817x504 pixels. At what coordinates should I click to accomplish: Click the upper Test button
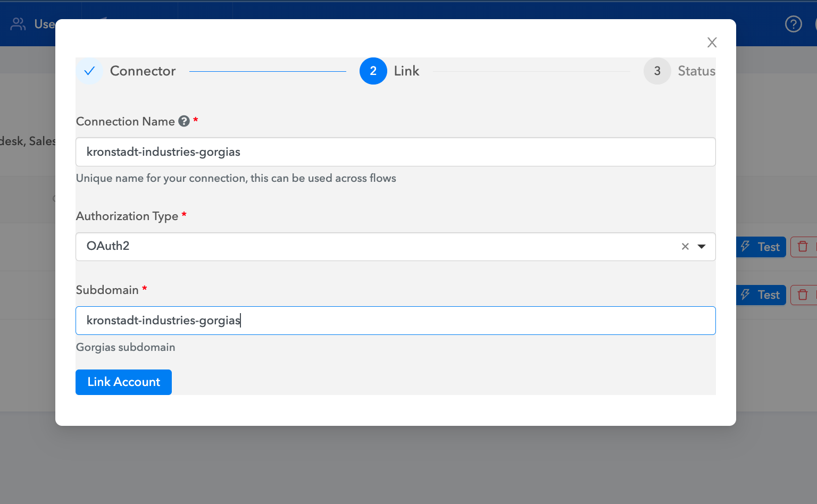(x=762, y=247)
